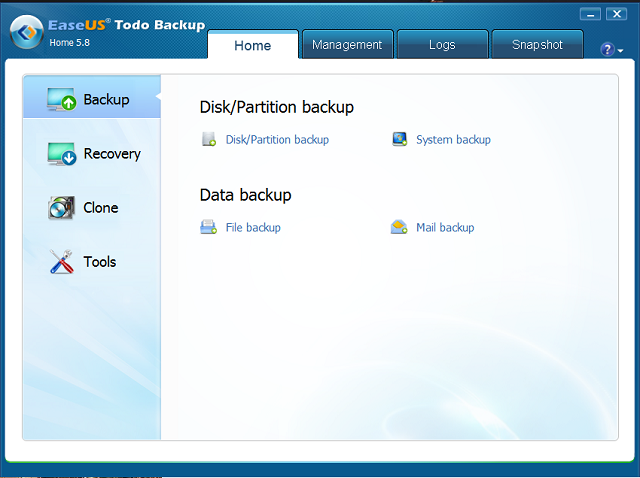The width and height of the screenshot is (640, 478).
Task: Select the Home tab
Action: click(252, 45)
